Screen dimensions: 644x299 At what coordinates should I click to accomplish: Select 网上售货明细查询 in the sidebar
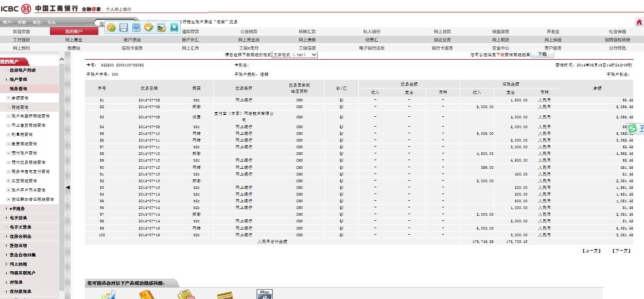tap(28, 125)
